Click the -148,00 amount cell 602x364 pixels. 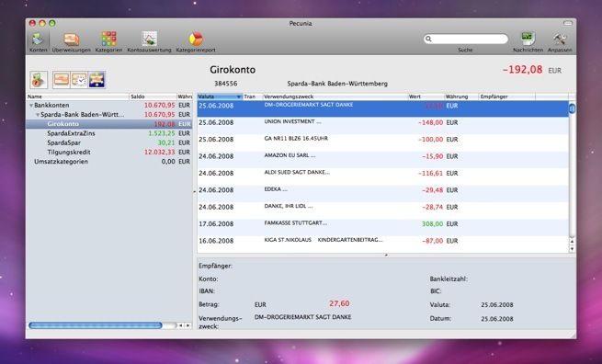click(x=431, y=122)
